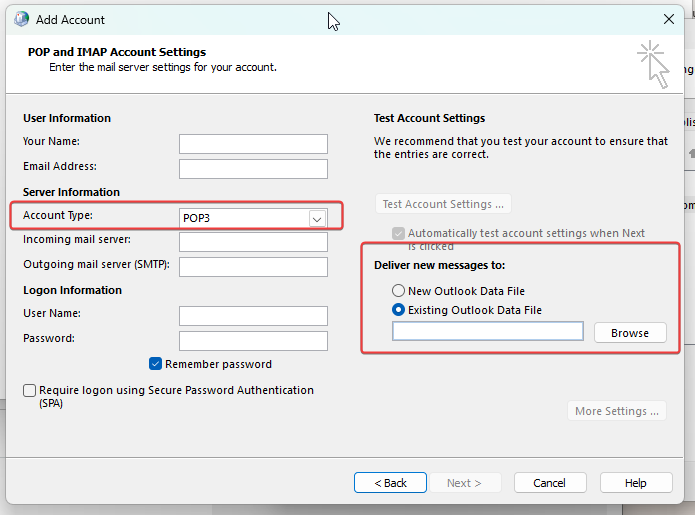Image resolution: width=695 pixels, height=515 pixels.
Task: Click the POP3 account type combo box
Action: (253, 218)
